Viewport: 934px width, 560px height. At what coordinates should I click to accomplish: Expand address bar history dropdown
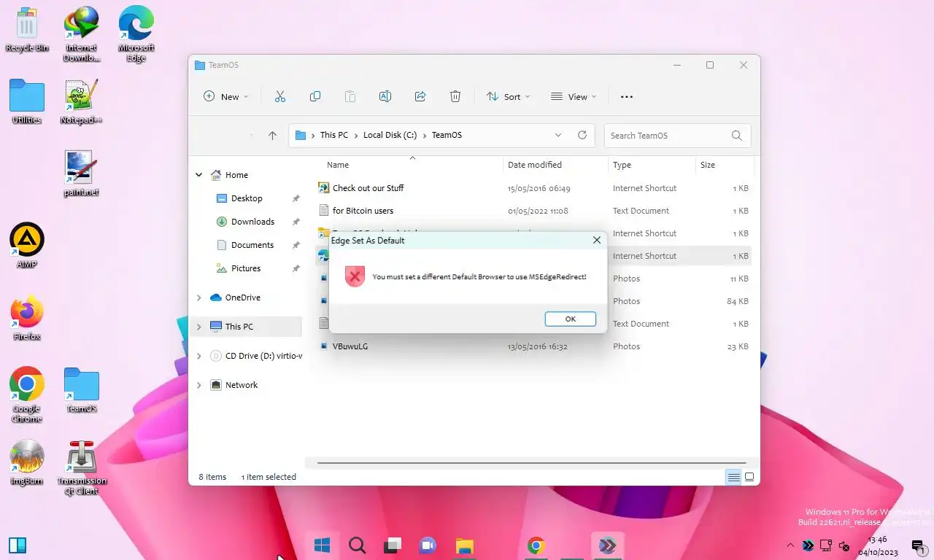tap(558, 135)
